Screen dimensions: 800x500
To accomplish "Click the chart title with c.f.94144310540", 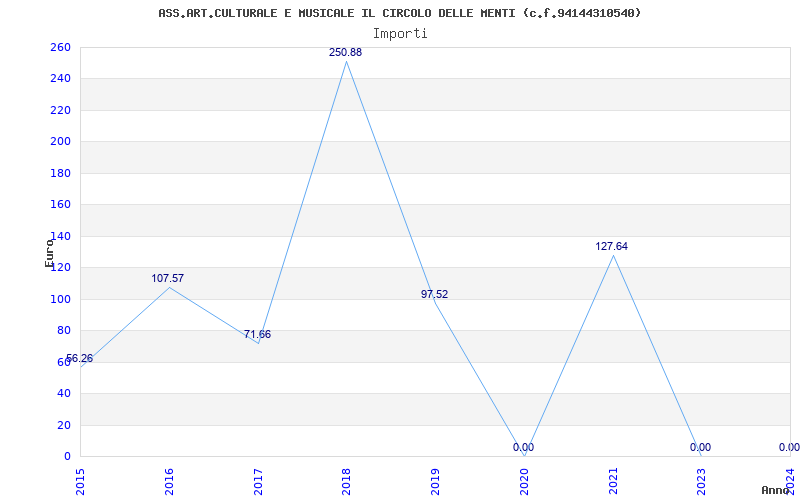I will 399,13.
